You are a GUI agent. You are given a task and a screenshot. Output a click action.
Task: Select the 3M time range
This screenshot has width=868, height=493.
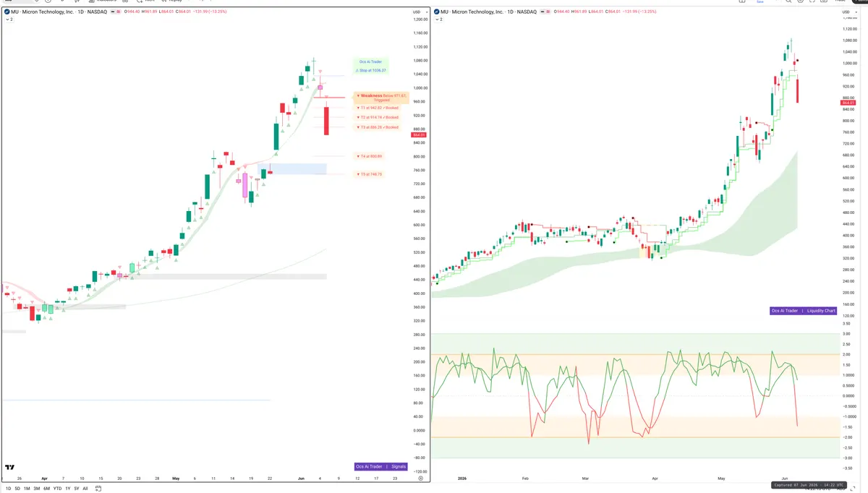click(37, 489)
